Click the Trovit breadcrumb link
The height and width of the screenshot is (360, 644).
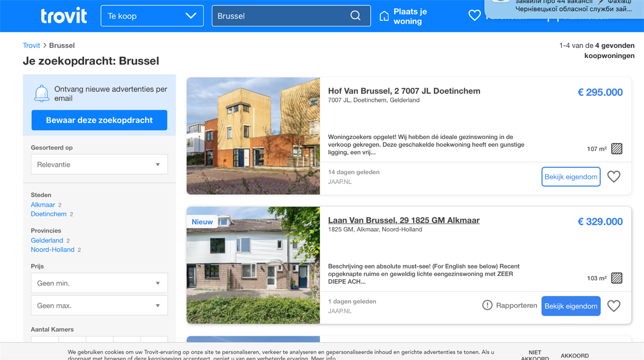pos(31,45)
